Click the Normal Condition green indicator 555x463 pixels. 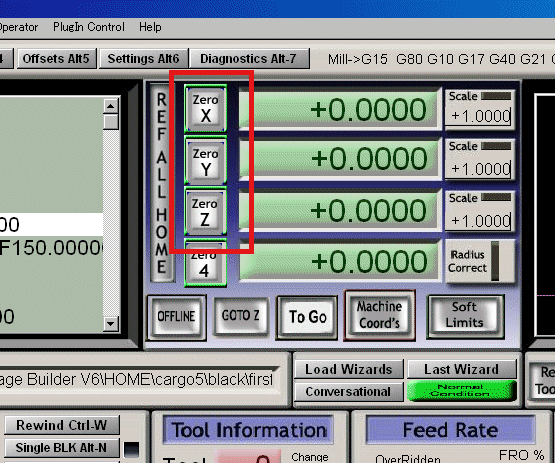point(461,390)
